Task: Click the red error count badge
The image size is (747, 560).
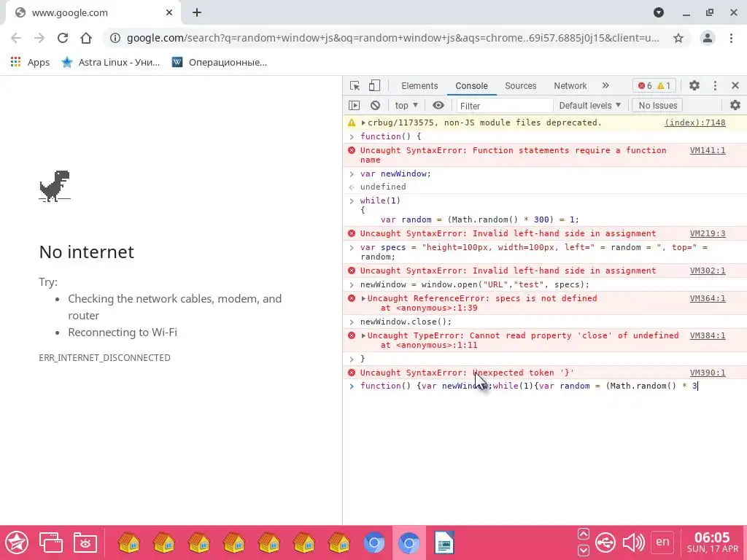Action: 645,86
